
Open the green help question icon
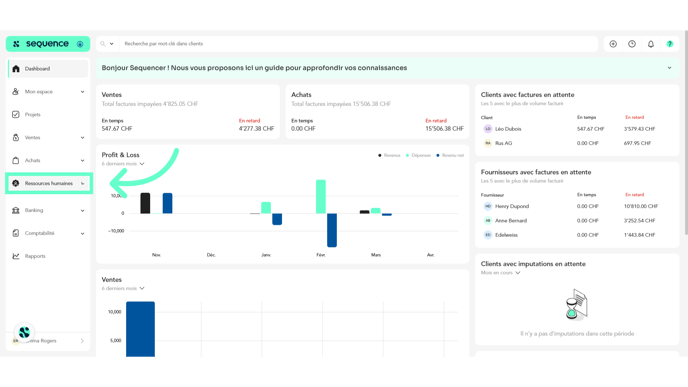pos(670,44)
